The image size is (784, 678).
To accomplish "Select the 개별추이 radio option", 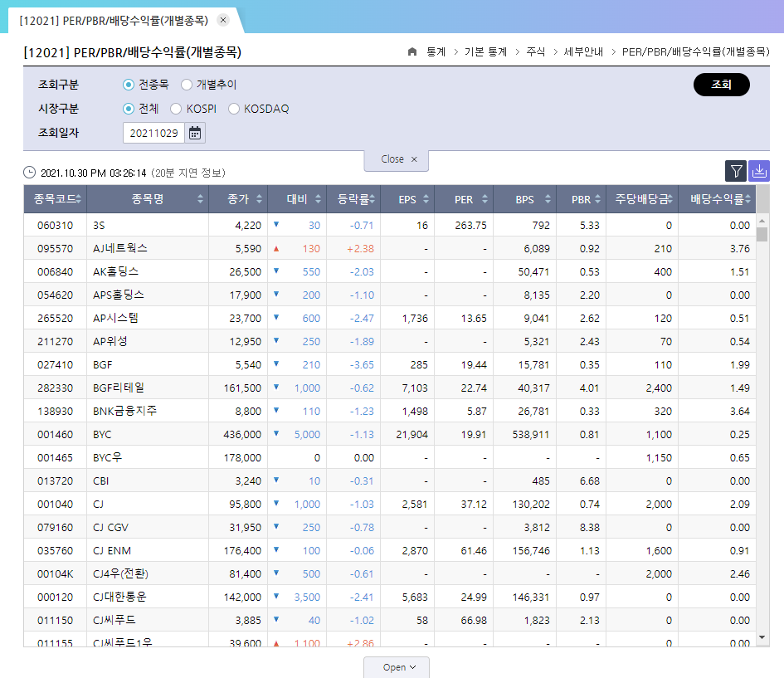I will [187, 85].
